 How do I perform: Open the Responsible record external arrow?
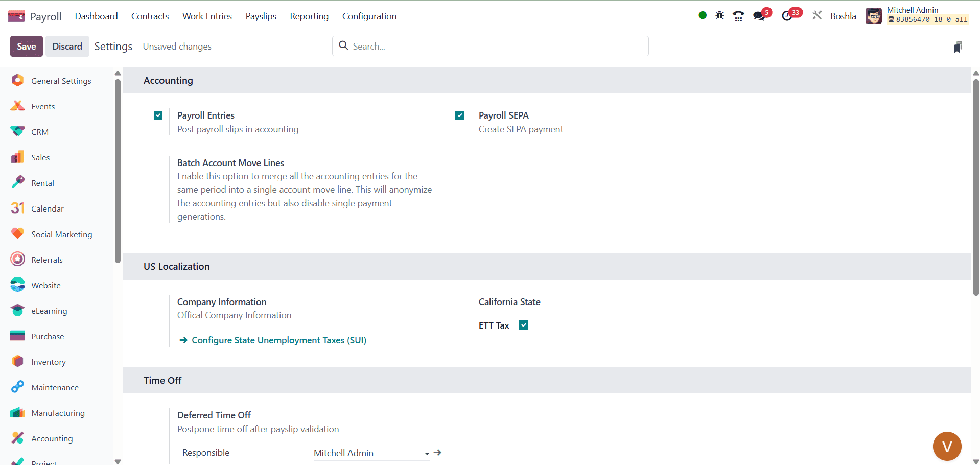coord(437,453)
